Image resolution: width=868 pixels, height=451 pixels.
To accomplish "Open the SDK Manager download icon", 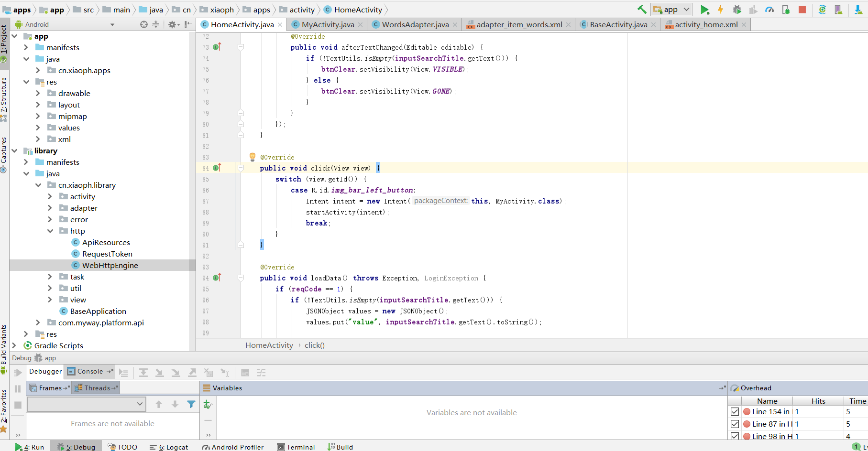I will click(x=858, y=10).
